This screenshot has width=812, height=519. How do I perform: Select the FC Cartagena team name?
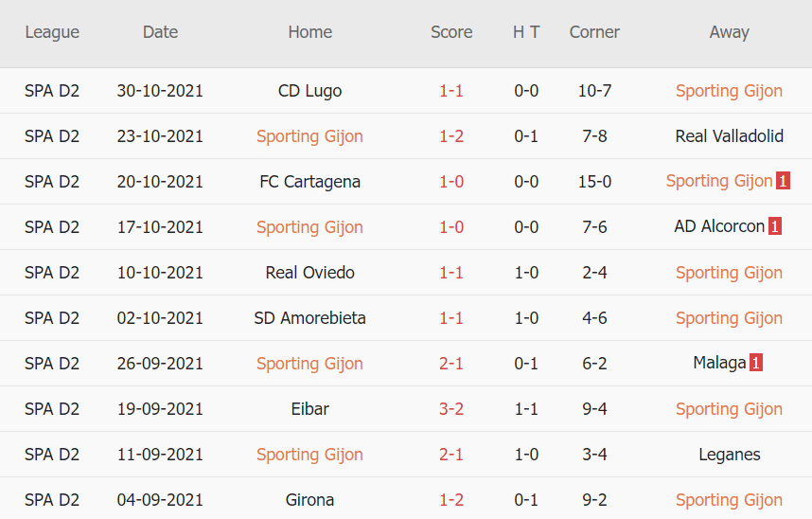[309, 182]
